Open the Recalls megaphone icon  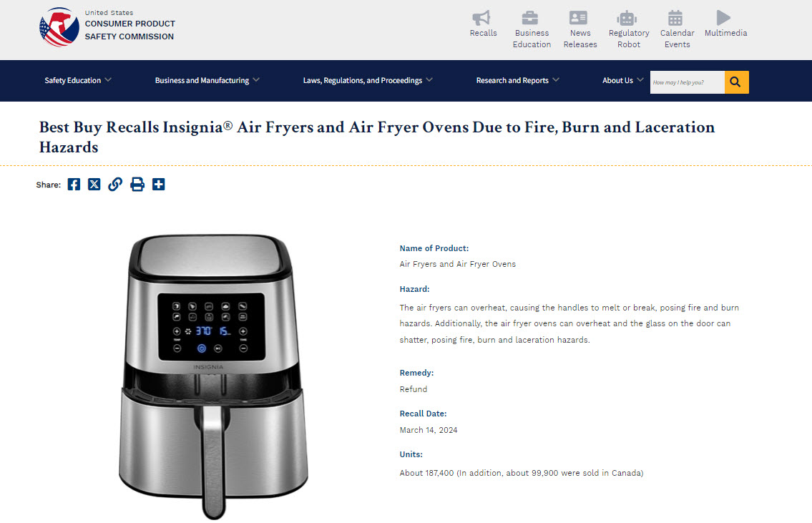click(481, 18)
